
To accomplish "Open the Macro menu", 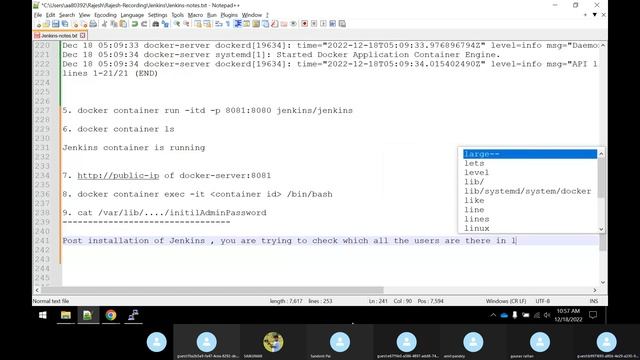I will coord(195,15).
